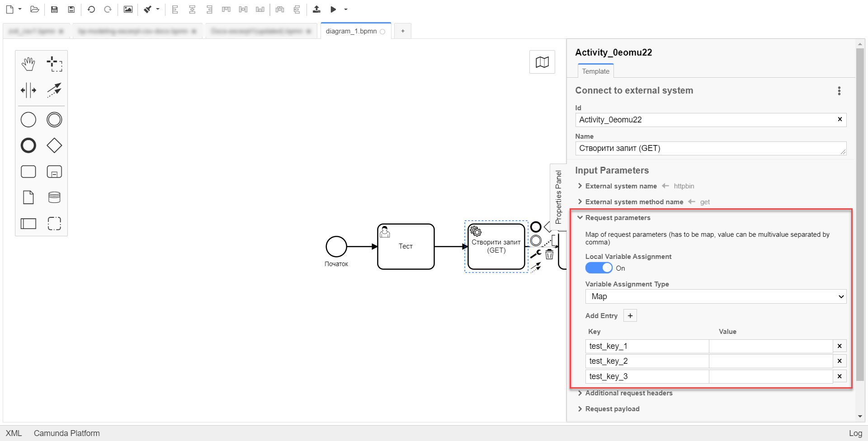
Task: Select the Початок start event
Action: pyautogui.click(x=336, y=247)
